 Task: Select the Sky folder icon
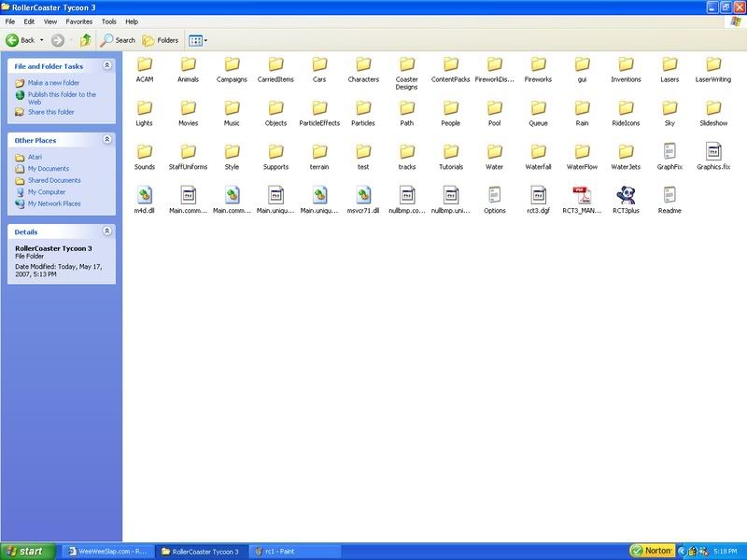coord(669,107)
